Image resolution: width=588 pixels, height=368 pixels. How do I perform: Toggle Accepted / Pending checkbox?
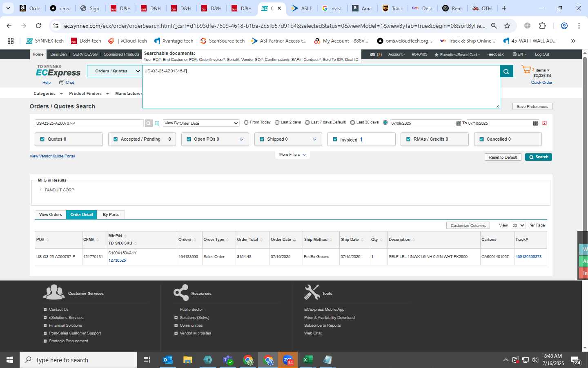pos(116,139)
